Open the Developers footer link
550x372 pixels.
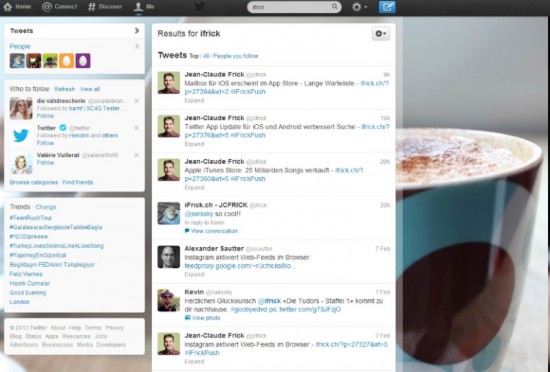pos(111,345)
